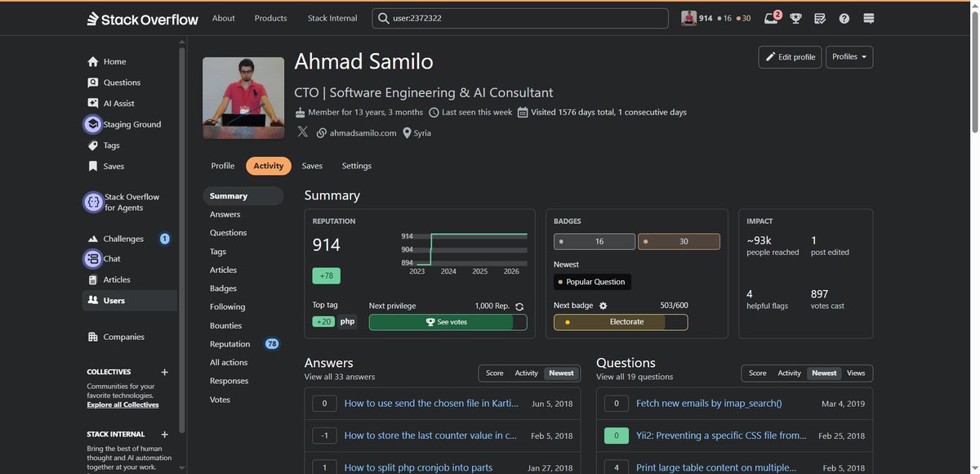Open the ahmadsamilo.com website link
The image size is (980, 474).
point(363,133)
